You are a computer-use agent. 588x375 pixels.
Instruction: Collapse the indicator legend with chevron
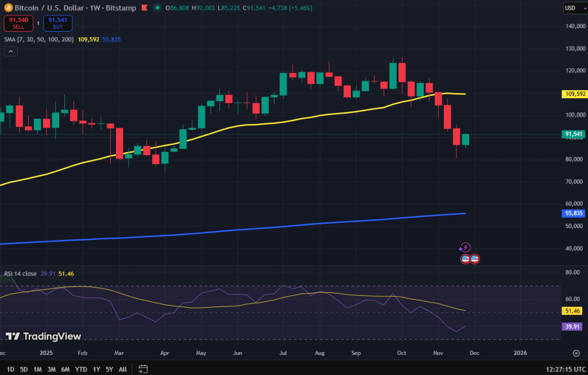point(10,51)
